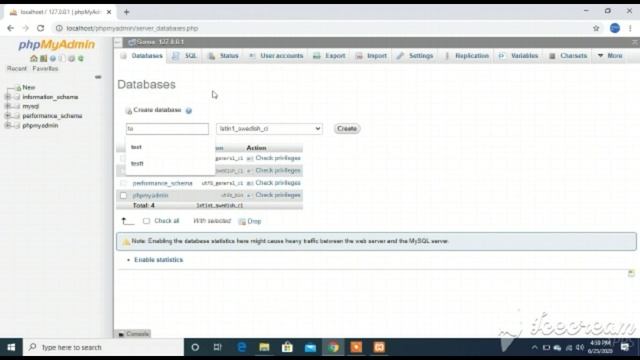Tick the phpmyadmin row checkbox
Image resolution: width=640 pixels, height=360 pixels.
point(123,196)
